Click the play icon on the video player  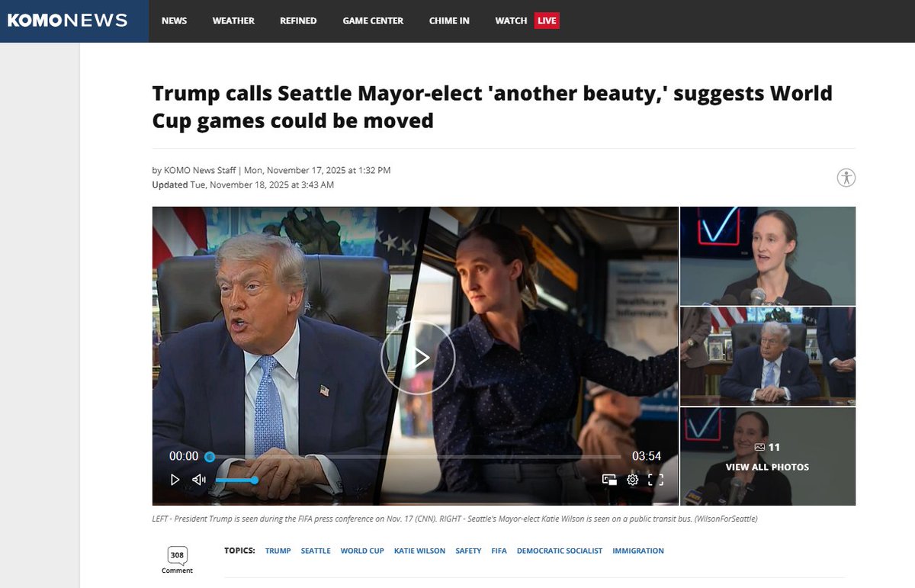pos(419,357)
